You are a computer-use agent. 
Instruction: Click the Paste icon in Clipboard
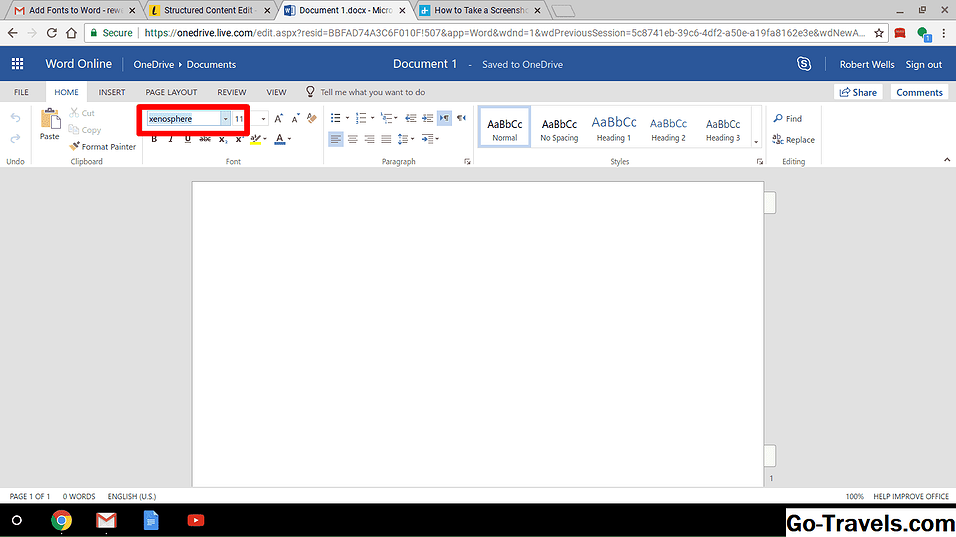pyautogui.click(x=49, y=123)
